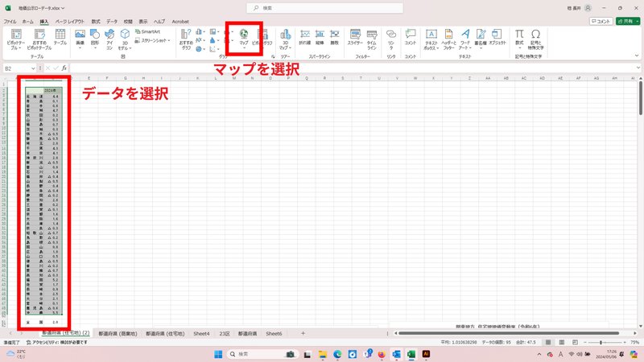
Task: Click the accessibility status in the status bar
Action: click(x=56, y=343)
